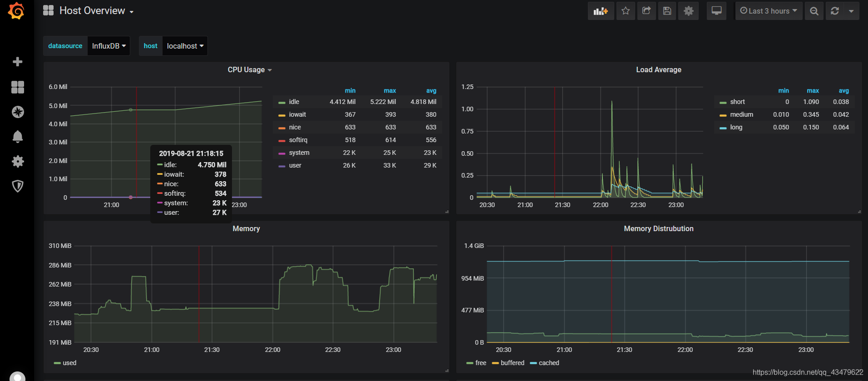Open the InfluxDB datasource dropdown
868x381 pixels.
click(x=109, y=46)
